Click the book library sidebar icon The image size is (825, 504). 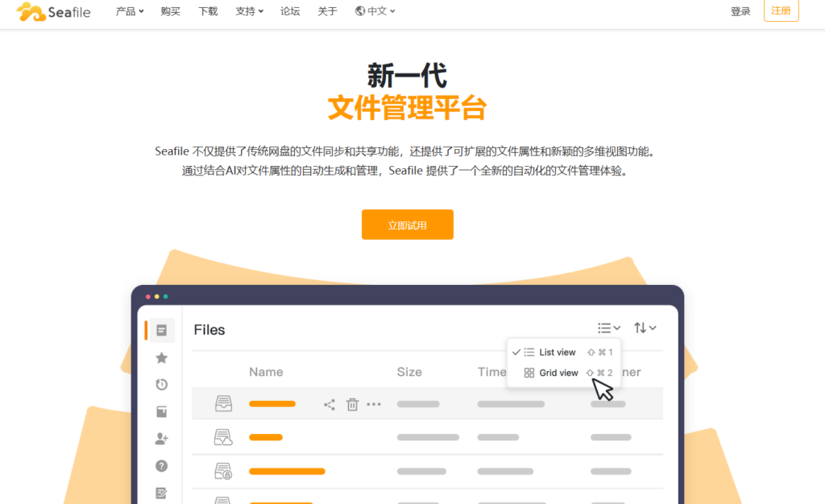[161, 411]
